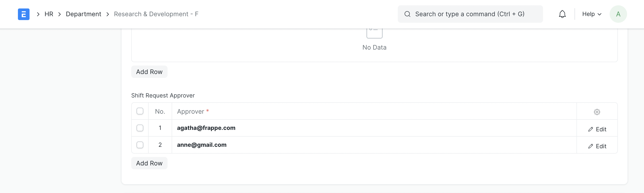Click the chevron before the HR breadcrumb
This screenshot has width=644, height=193.
38,14
